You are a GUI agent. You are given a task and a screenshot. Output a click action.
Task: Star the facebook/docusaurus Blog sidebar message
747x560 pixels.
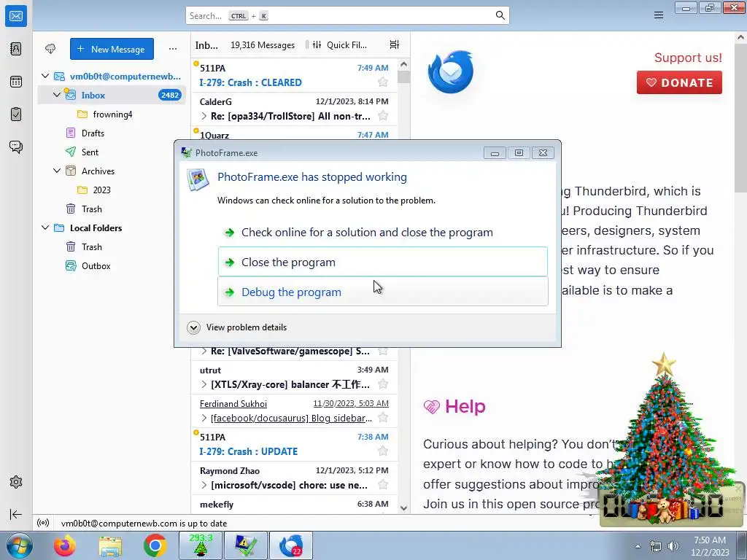[382, 418]
